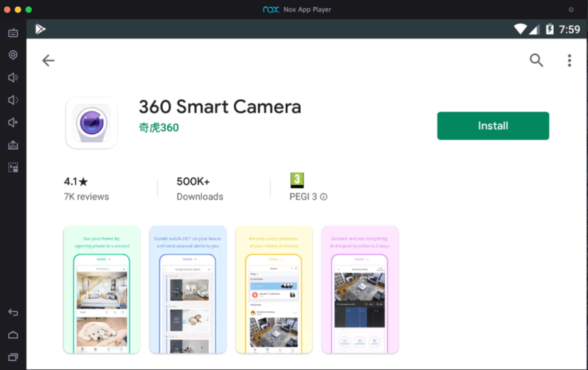This screenshot has height=370, width=588.
Task: Open pink 'Go back and see' screenshot
Action: pos(360,290)
